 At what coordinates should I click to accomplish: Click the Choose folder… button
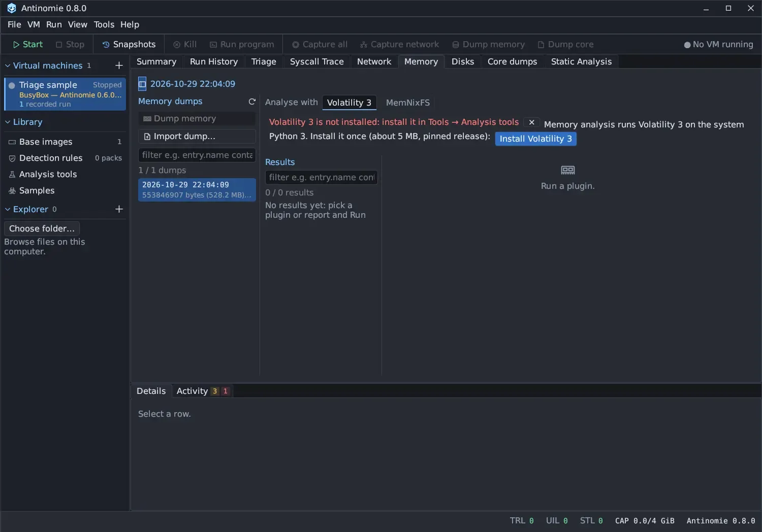pos(42,228)
